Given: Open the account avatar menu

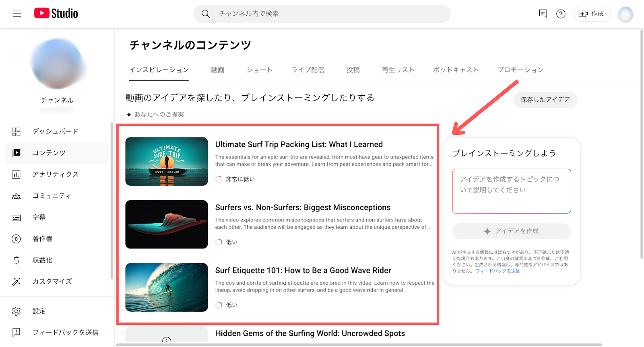Looking at the screenshot, I should coord(625,14).
